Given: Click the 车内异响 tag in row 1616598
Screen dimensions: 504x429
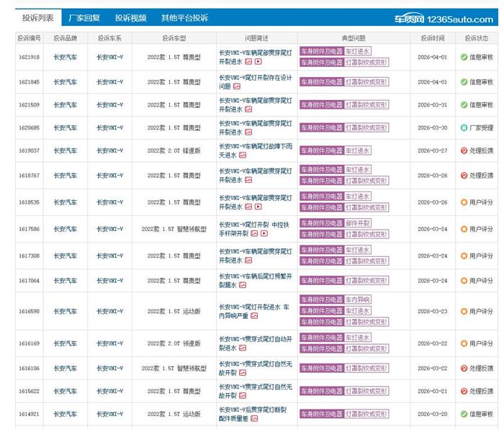Looking at the screenshot, I should (357, 299).
